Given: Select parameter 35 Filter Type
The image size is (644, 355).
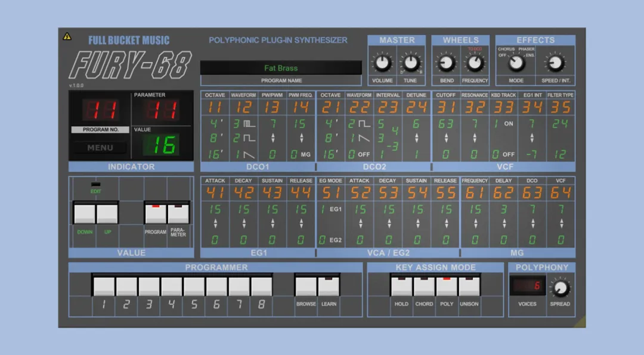Looking at the screenshot, I should pyautogui.click(x=561, y=107).
